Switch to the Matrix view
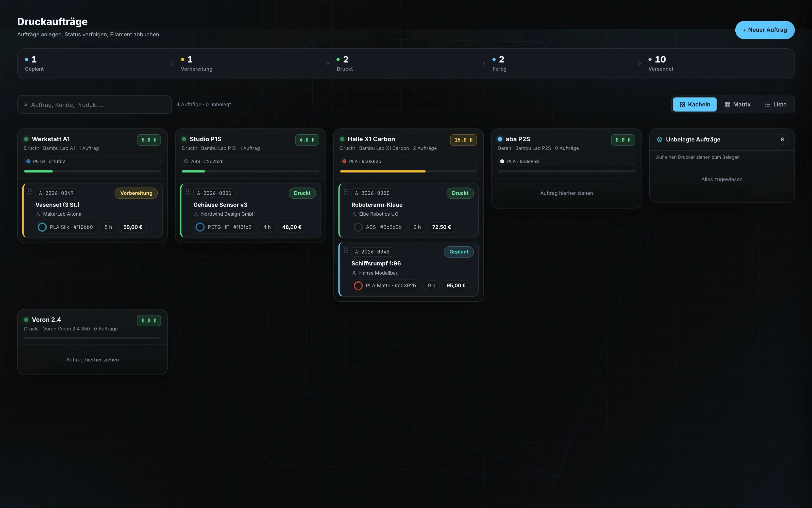812x508 pixels. pos(737,104)
